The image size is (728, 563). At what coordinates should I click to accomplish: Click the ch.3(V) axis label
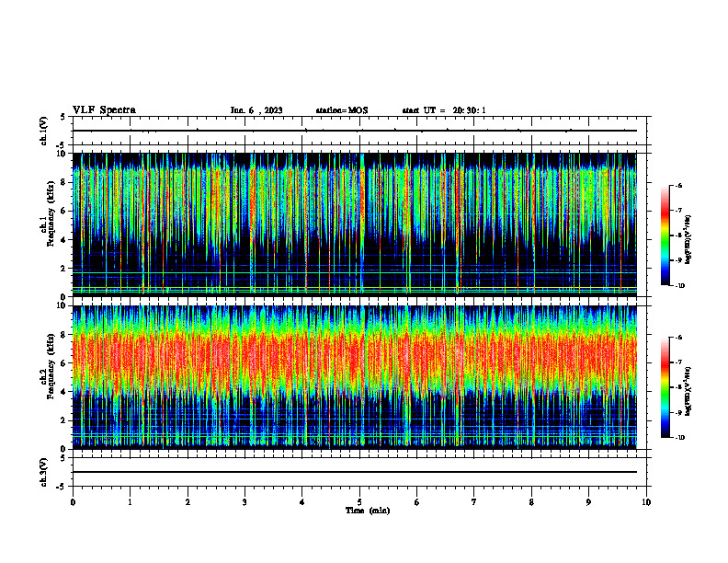click(x=44, y=472)
